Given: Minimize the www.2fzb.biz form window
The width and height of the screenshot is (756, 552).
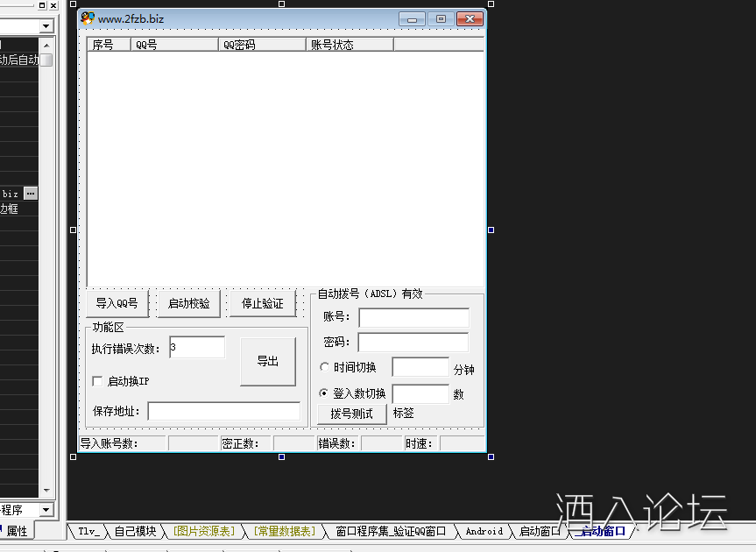Looking at the screenshot, I should point(412,18).
